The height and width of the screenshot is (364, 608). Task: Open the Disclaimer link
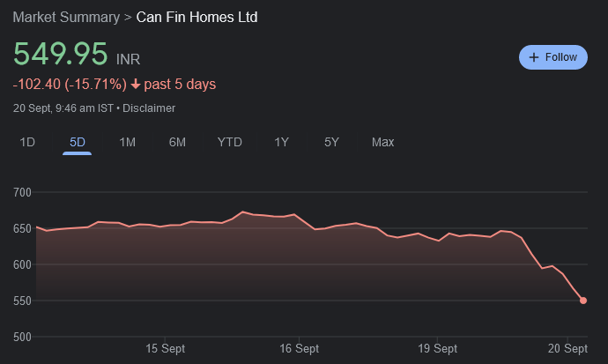148,108
